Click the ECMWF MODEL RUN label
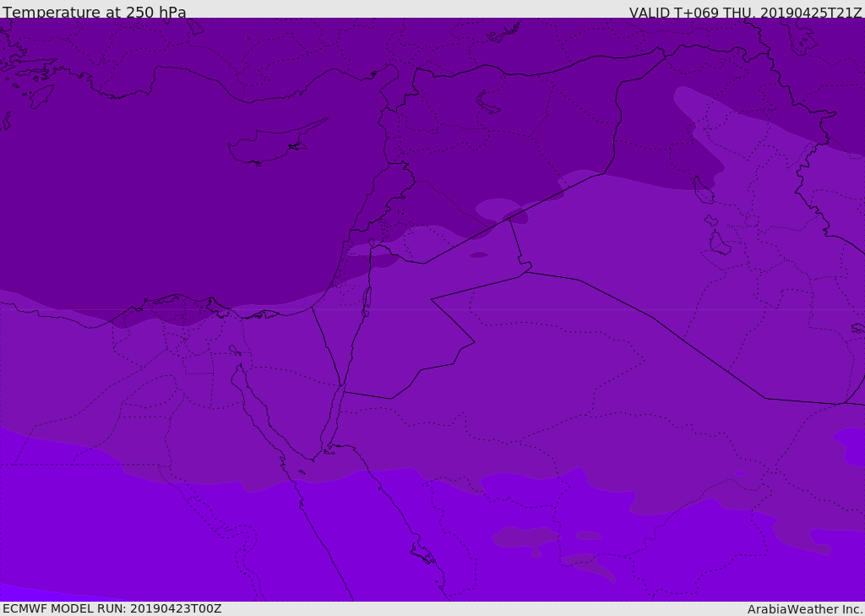The image size is (865, 616). pyautogui.click(x=112, y=608)
